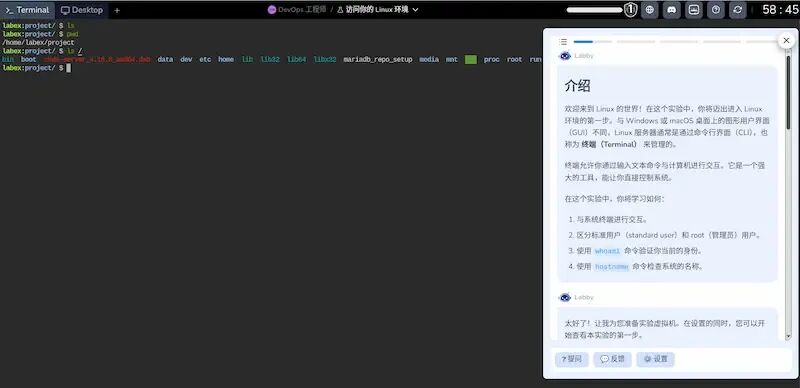
Task: Open the Discord icon in top bar
Action: pyautogui.click(x=671, y=10)
